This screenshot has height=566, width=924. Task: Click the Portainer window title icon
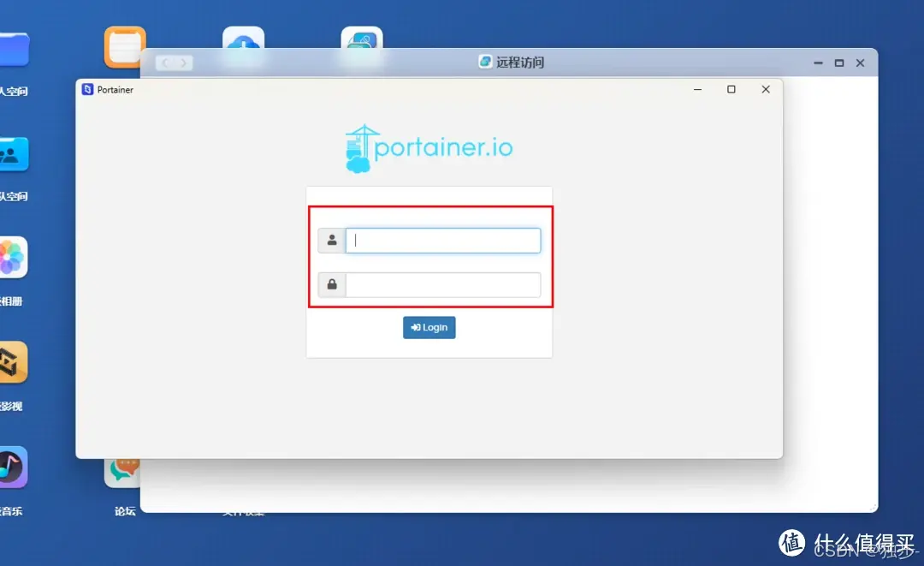pyautogui.click(x=88, y=90)
